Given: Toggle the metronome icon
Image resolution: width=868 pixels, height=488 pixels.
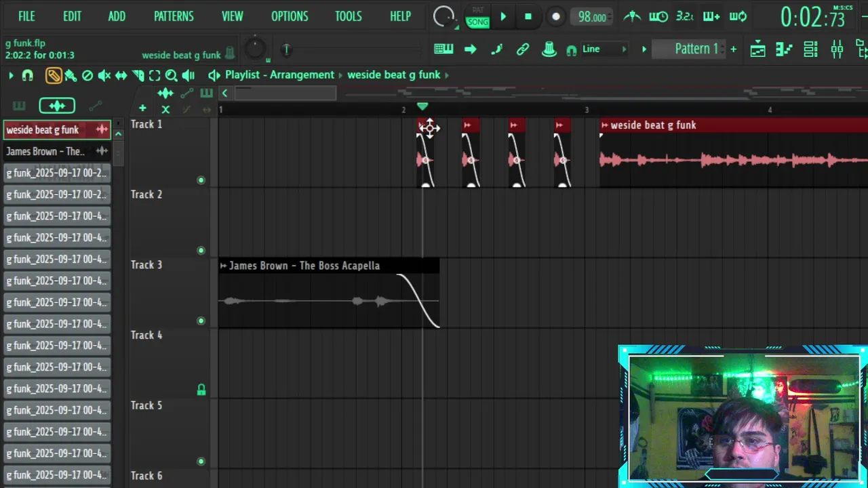Looking at the screenshot, I should tap(632, 16).
